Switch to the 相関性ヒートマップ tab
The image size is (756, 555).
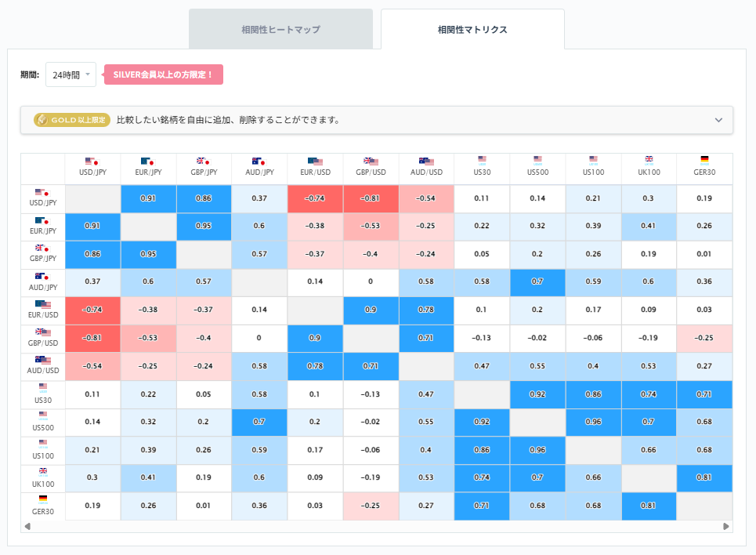280,27
